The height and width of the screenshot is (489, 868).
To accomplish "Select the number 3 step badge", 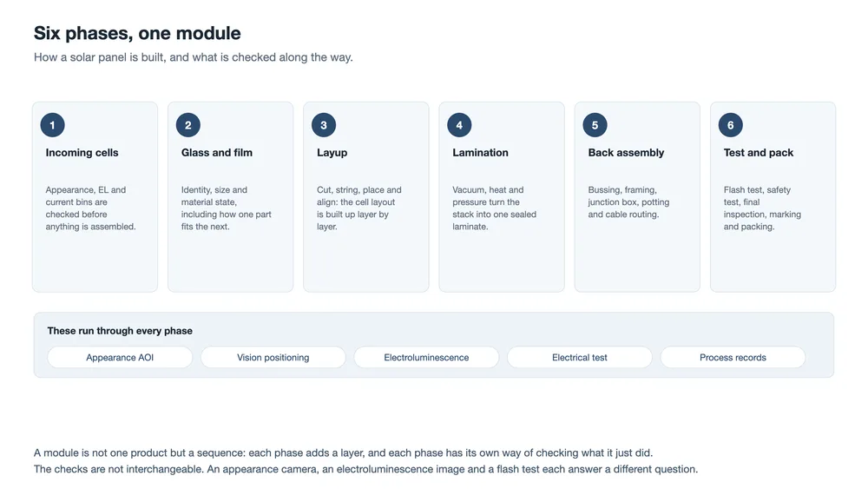I will pos(324,125).
